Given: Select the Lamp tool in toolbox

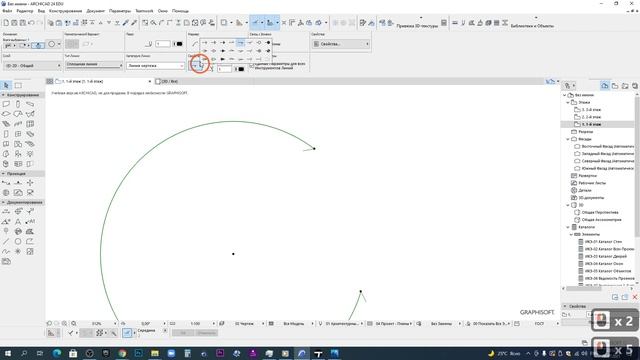Looking at the screenshot, I should pos(30,154).
